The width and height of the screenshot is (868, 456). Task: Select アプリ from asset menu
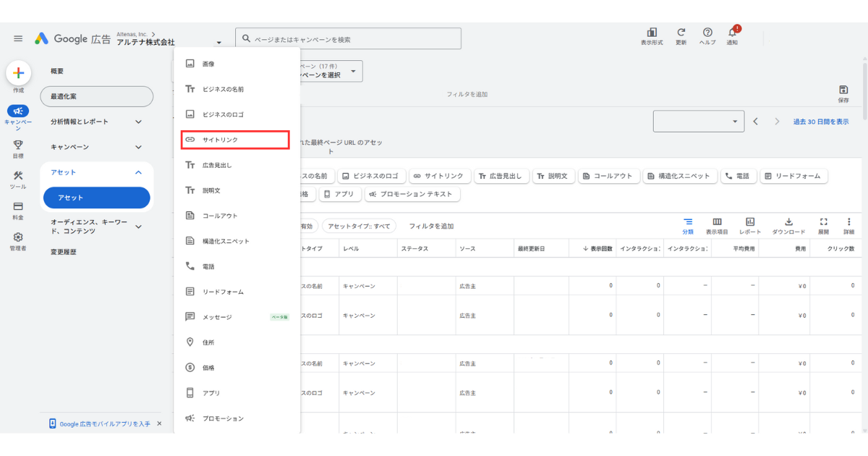click(237, 393)
